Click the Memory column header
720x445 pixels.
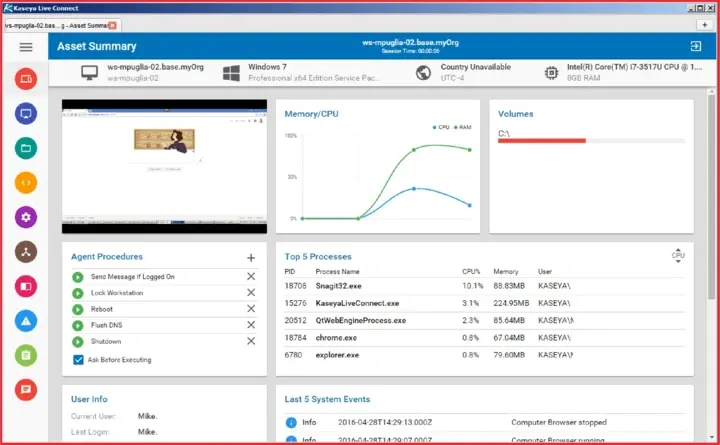click(x=506, y=271)
